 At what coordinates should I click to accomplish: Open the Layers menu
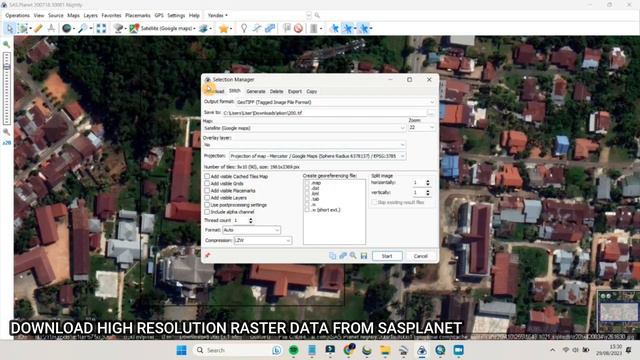[x=91, y=16]
